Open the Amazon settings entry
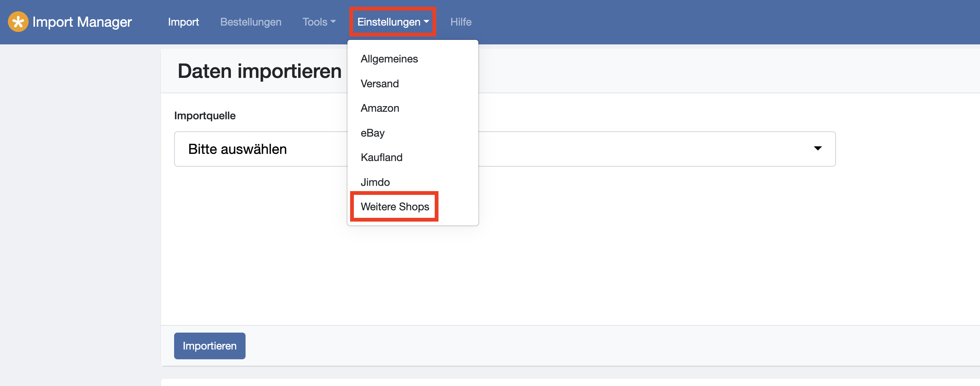The width and height of the screenshot is (980, 386). [380, 108]
